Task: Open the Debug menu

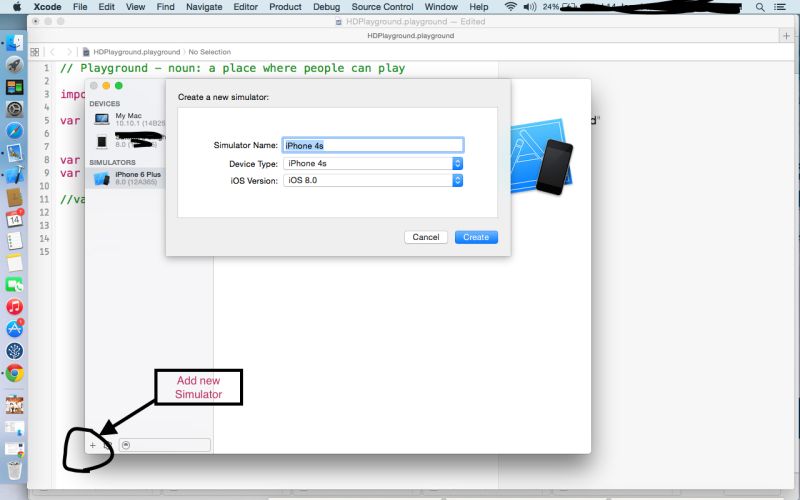Action: tap(327, 7)
